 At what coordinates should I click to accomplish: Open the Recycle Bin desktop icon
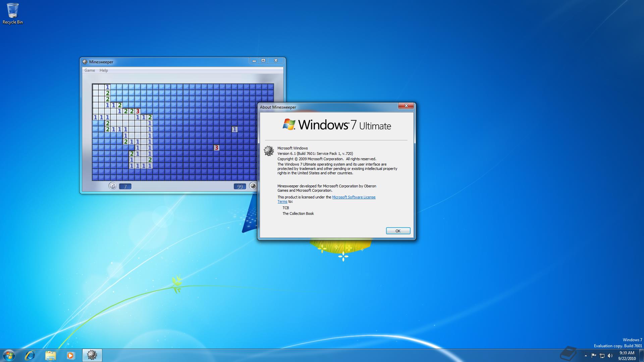click(13, 13)
